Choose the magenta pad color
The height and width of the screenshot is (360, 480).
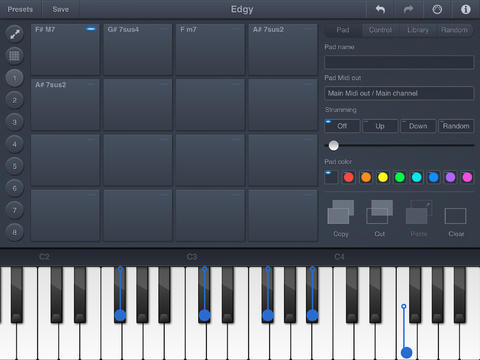pos(467,177)
